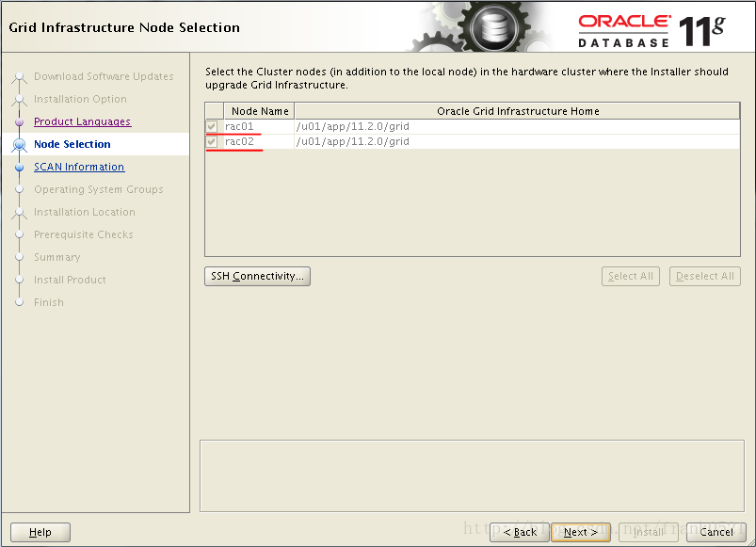The width and height of the screenshot is (756, 547).
Task: Open the SCAN Information step link
Action: 79,167
